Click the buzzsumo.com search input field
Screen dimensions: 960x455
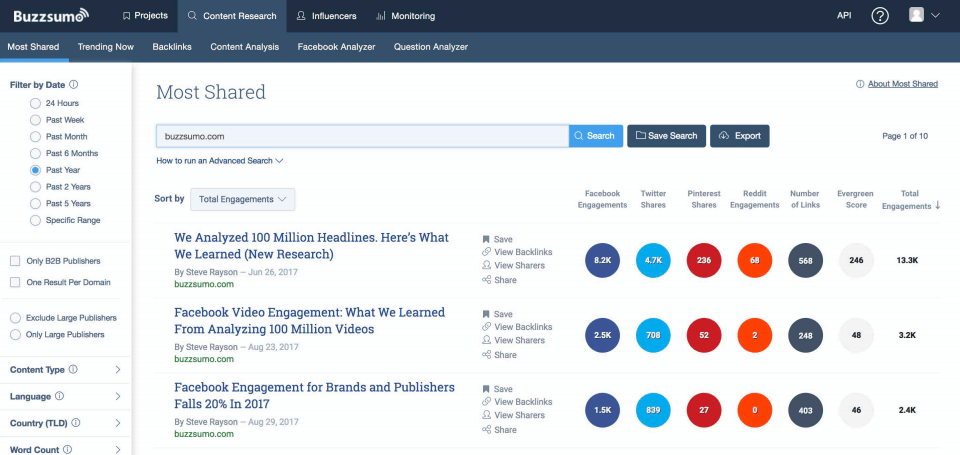tap(362, 136)
